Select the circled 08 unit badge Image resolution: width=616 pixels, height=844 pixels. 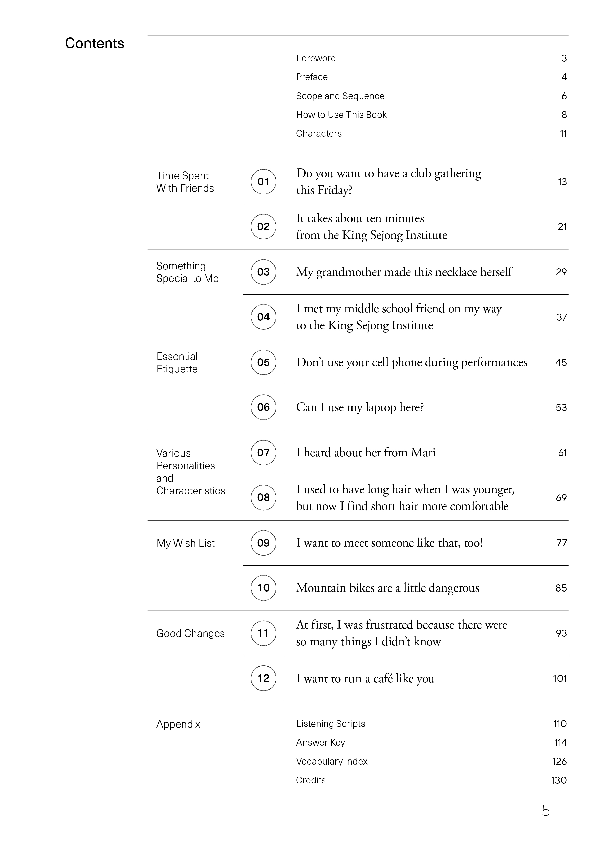point(263,497)
